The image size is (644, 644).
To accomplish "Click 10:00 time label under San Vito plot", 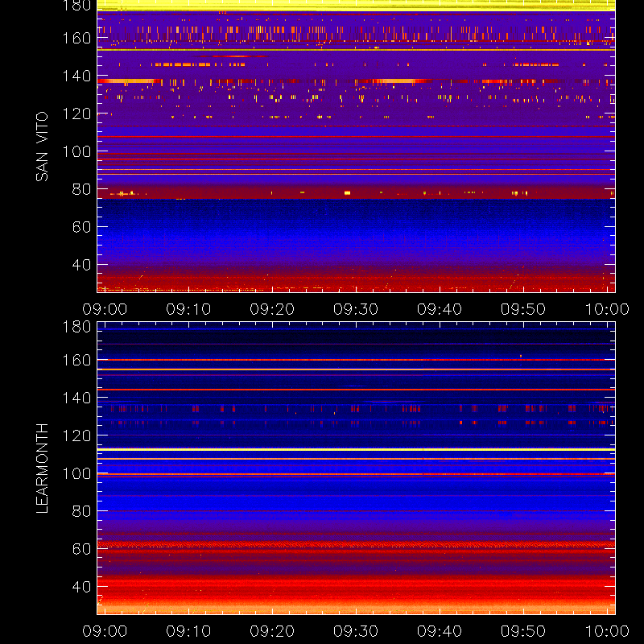I will click(607, 309).
